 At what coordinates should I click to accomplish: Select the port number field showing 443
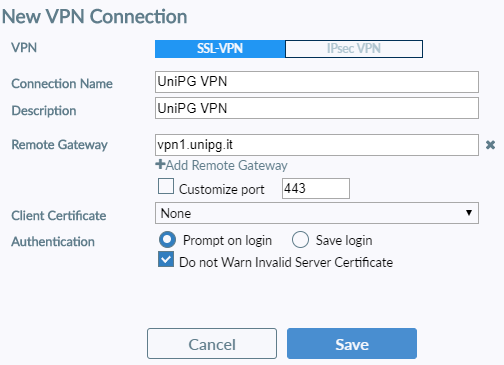pyautogui.click(x=316, y=188)
